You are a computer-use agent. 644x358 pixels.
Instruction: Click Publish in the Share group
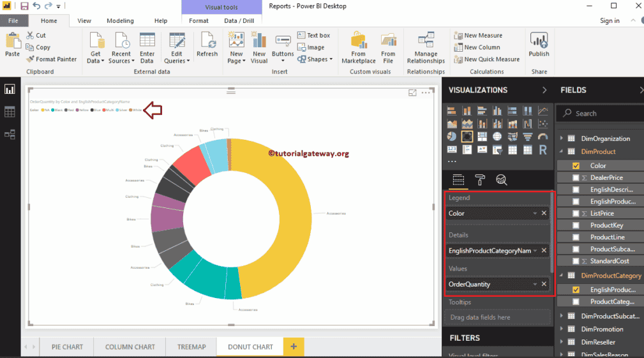pyautogui.click(x=539, y=44)
